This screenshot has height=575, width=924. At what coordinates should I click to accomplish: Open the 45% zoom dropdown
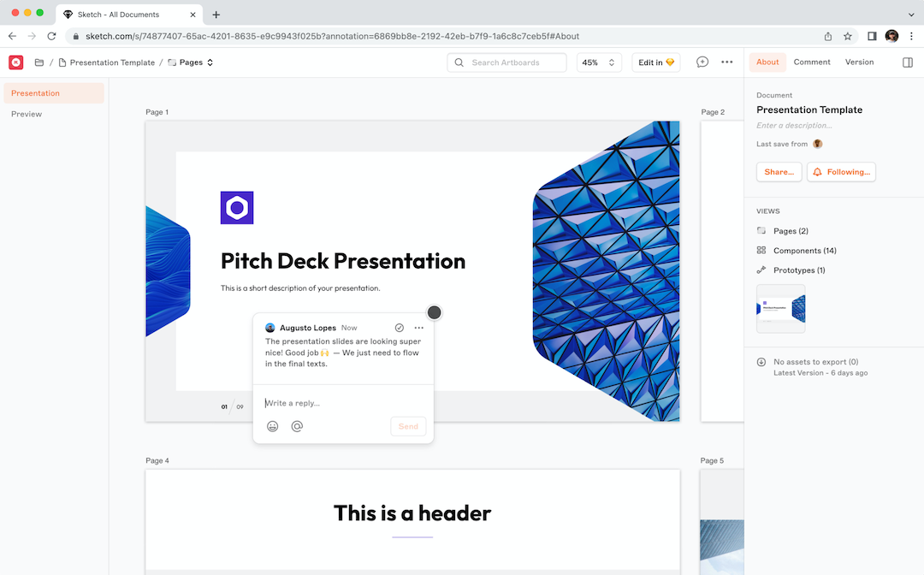[599, 62]
